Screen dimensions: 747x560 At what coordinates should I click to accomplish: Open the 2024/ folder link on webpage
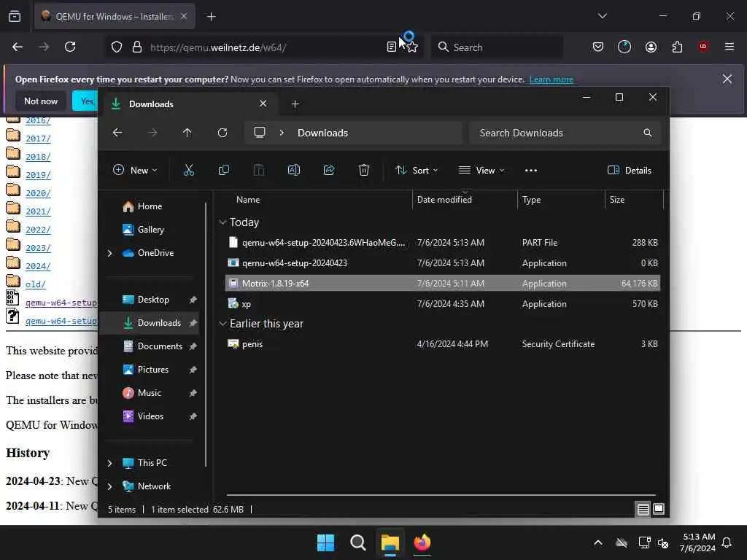pyautogui.click(x=38, y=266)
